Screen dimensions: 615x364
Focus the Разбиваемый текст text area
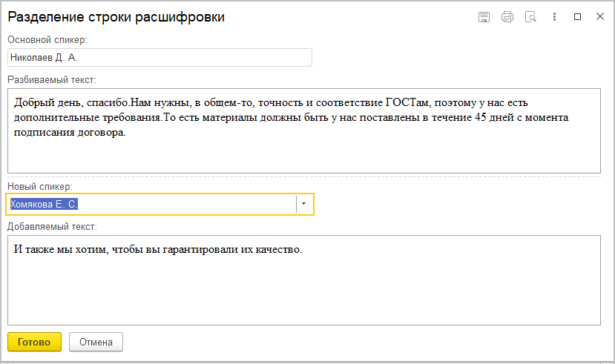(x=303, y=152)
